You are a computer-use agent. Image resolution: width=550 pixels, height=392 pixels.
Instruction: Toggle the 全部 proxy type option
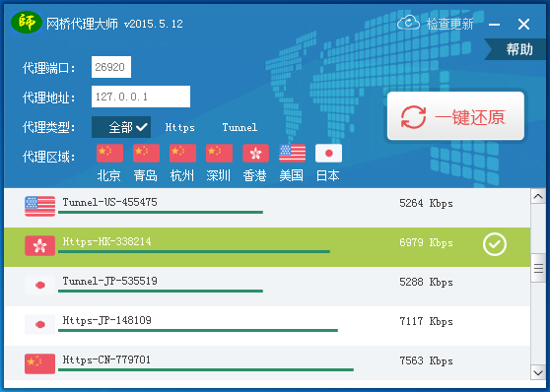[x=121, y=127]
